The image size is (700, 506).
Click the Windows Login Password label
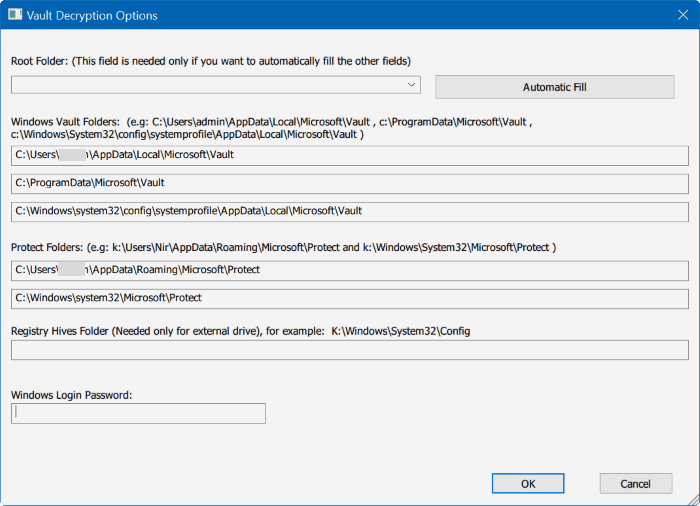pyautogui.click(x=71, y=395)
